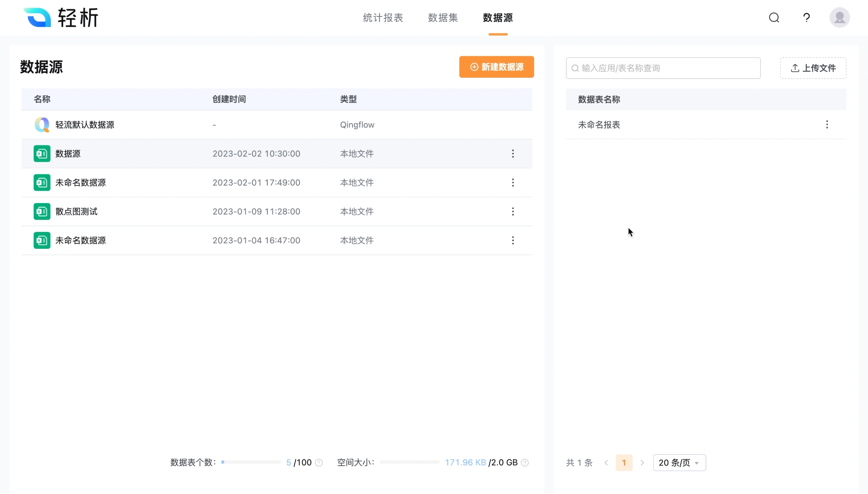Screen dimensions: 868x494
Task: Click the 轻流默认数据源 Qingflow icon
Action: tap(42, 125)
